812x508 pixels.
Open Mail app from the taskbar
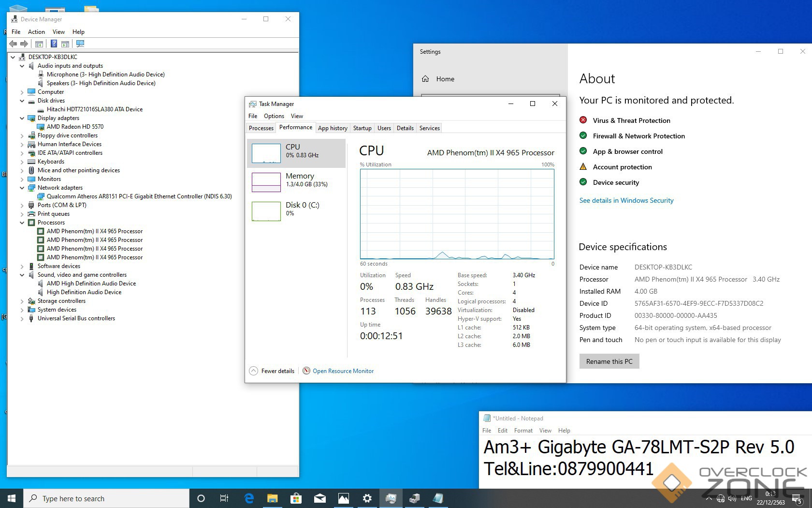pos(319,498)
